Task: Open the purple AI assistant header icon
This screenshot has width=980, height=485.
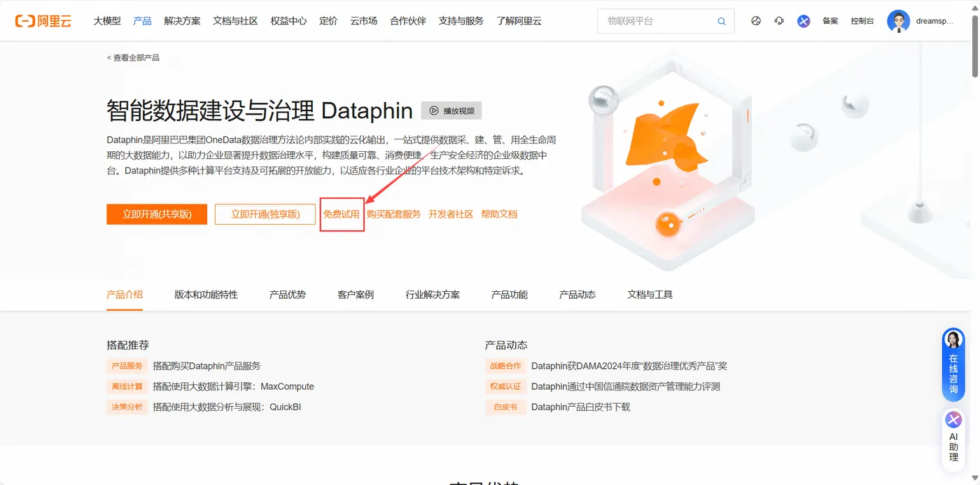Action: coord(804,21)
